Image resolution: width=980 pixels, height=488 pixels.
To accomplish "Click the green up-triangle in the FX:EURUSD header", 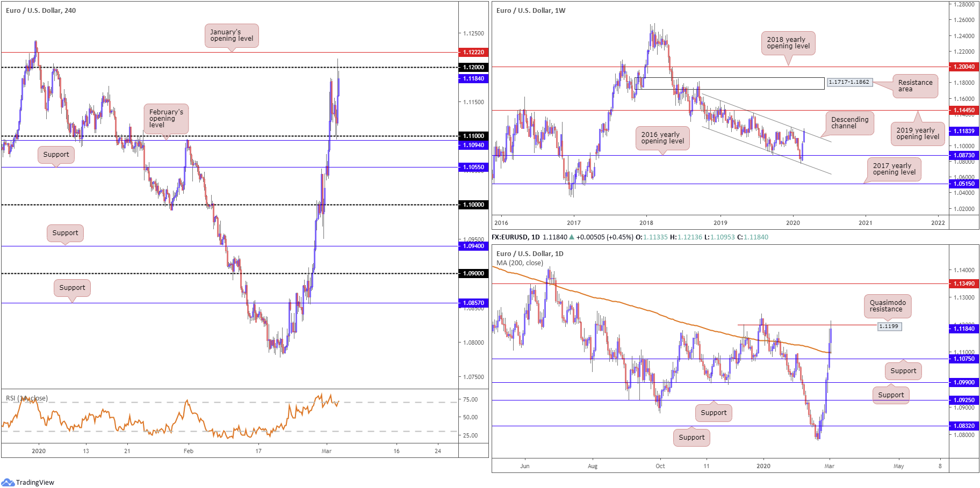I will click(572, 237).
